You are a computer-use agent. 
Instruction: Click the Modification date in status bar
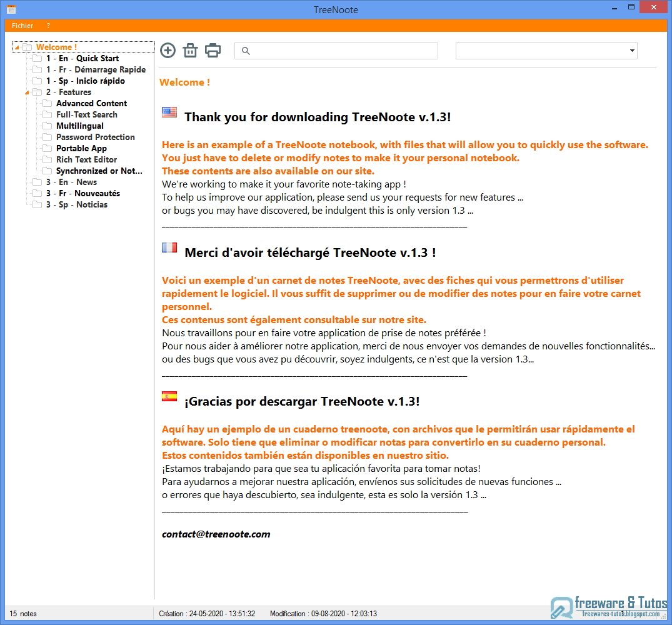pyautogui.click(x=324, y=613)
